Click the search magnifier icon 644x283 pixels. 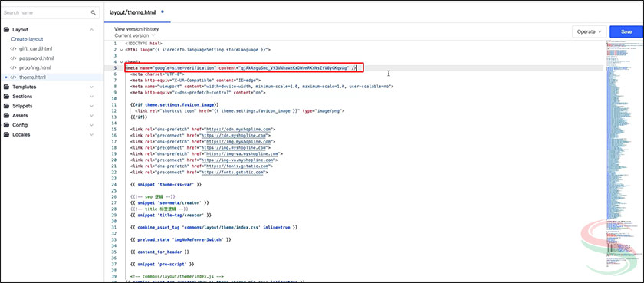pyautogui.click(x=94, y=13)
